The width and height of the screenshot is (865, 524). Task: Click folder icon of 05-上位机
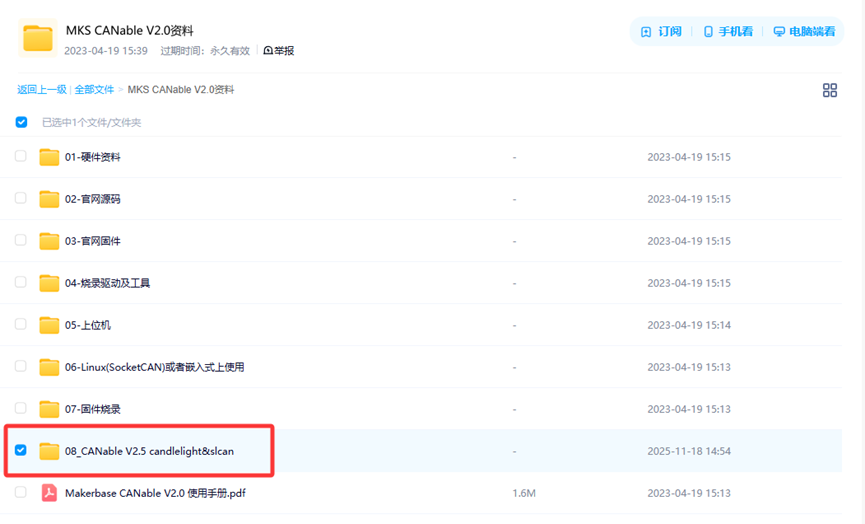49,325
